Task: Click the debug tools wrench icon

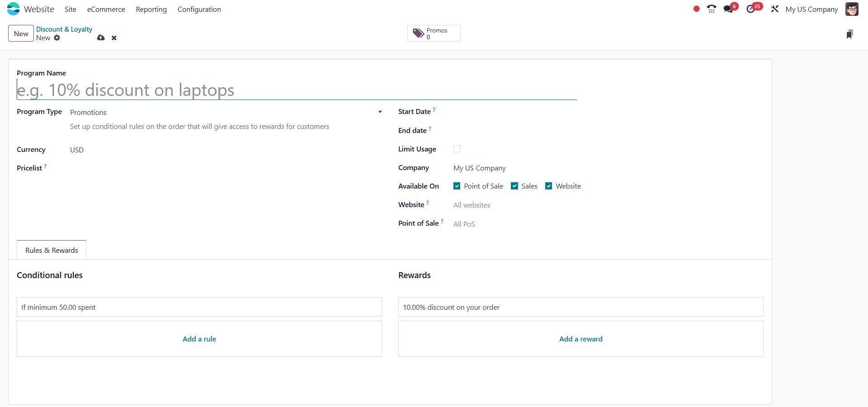Action: 774,9
